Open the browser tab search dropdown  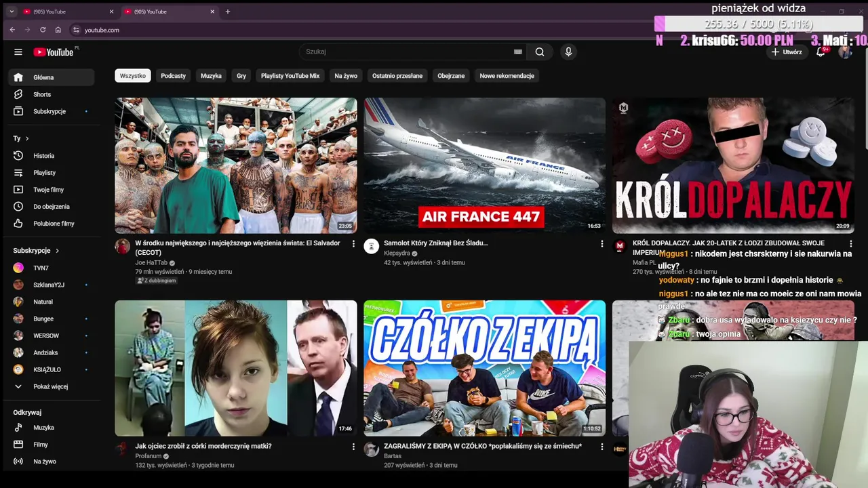(x=12, y=12)
